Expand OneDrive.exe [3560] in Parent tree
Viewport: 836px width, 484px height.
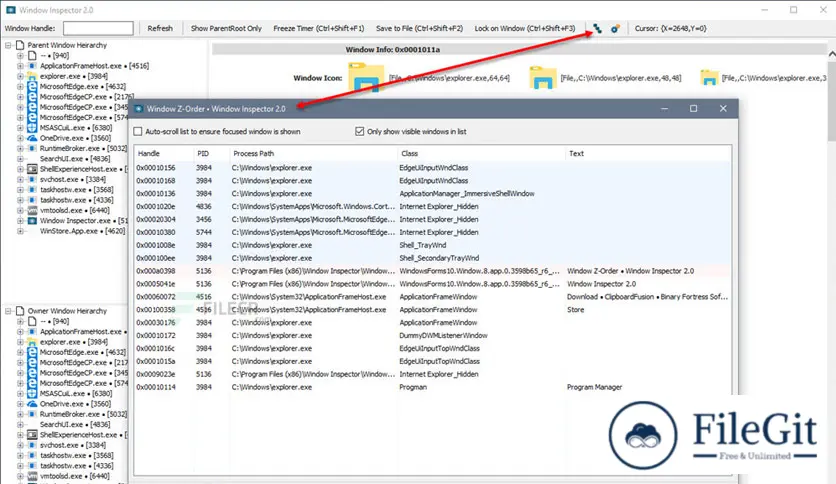point(20,138)
